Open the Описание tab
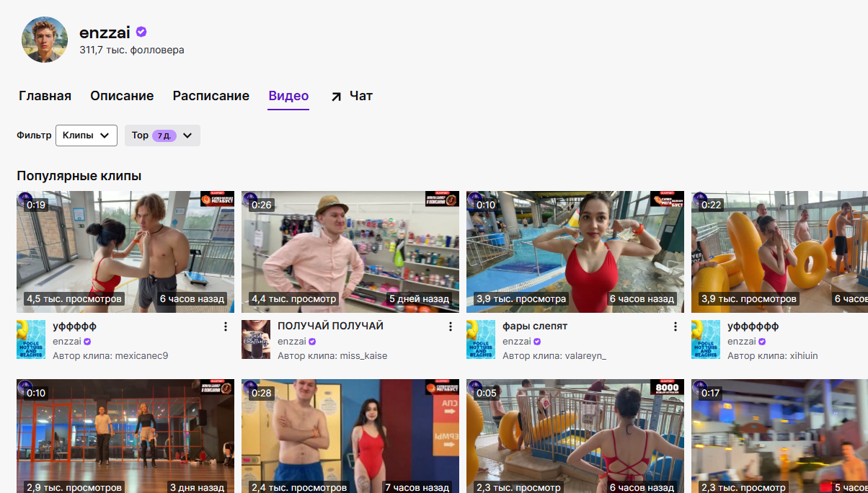This screenshot has width=868, height=493. (122, 96)
